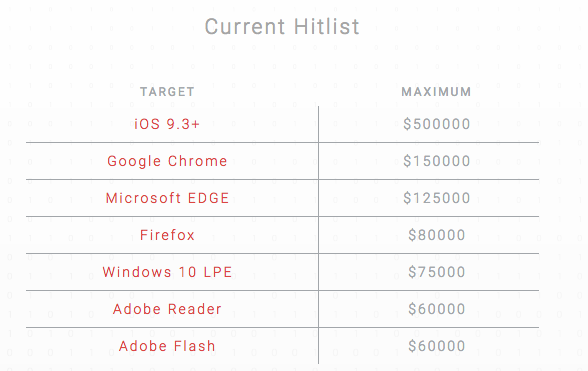
Task: Open the iOS 9.3+ target link
Action: coord(167,124)
